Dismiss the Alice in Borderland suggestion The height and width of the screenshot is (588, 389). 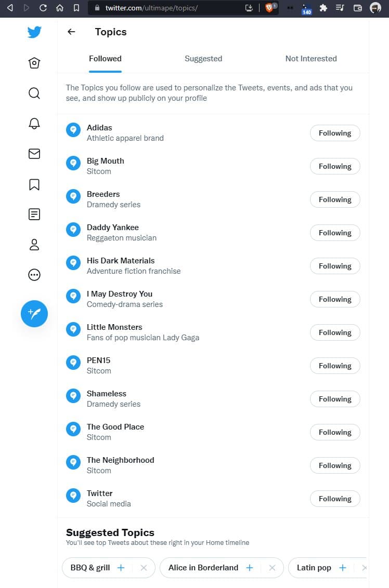[272, 568]
